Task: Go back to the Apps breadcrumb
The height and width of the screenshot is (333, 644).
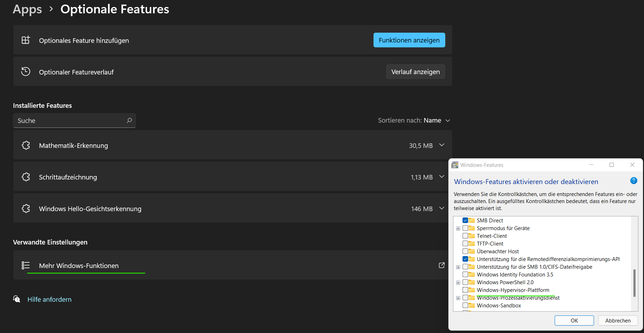Action: [x=27, y=9]
